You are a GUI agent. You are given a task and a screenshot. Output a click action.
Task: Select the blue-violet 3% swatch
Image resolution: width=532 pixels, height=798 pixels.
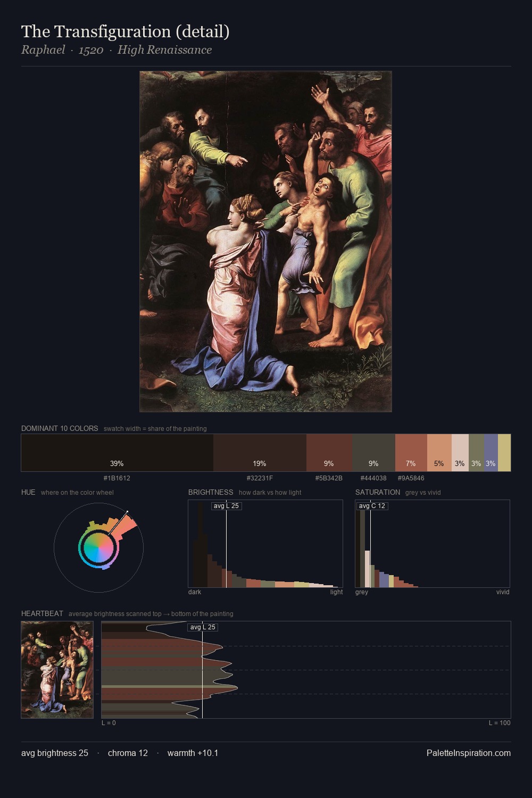tap(491, 453)
